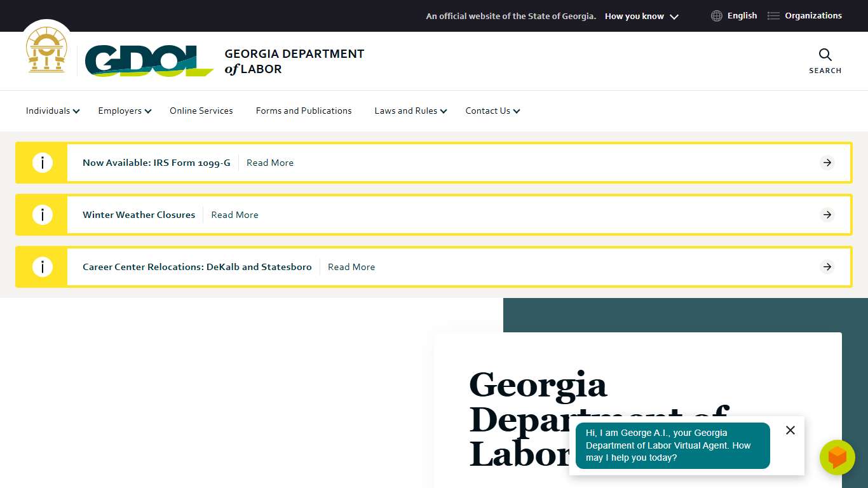Expand the Employers dropdown chevron

click(x=148, y=111)
